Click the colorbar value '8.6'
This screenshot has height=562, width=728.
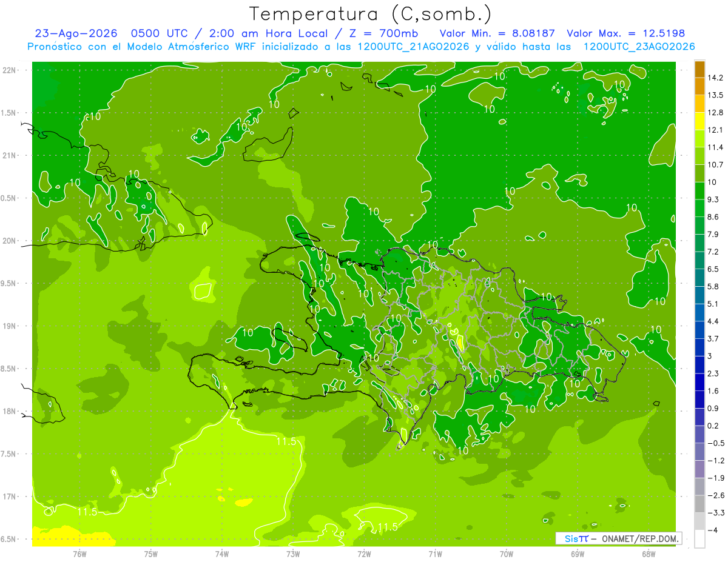pyautogui.click(x=714, y=217)
